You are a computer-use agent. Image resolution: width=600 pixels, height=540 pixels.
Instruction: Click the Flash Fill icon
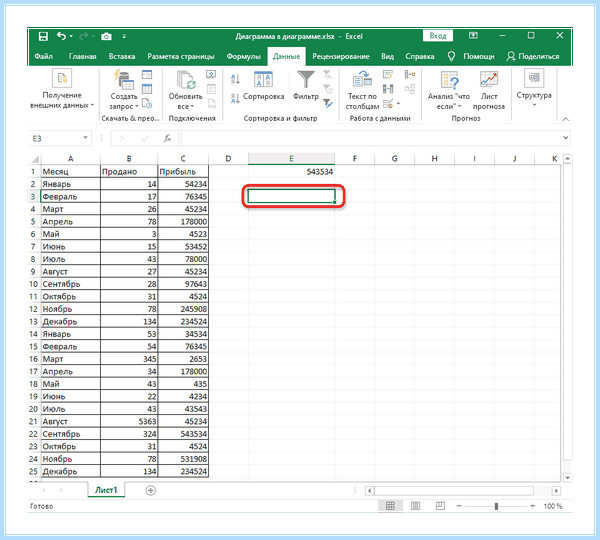pos(388,74)
